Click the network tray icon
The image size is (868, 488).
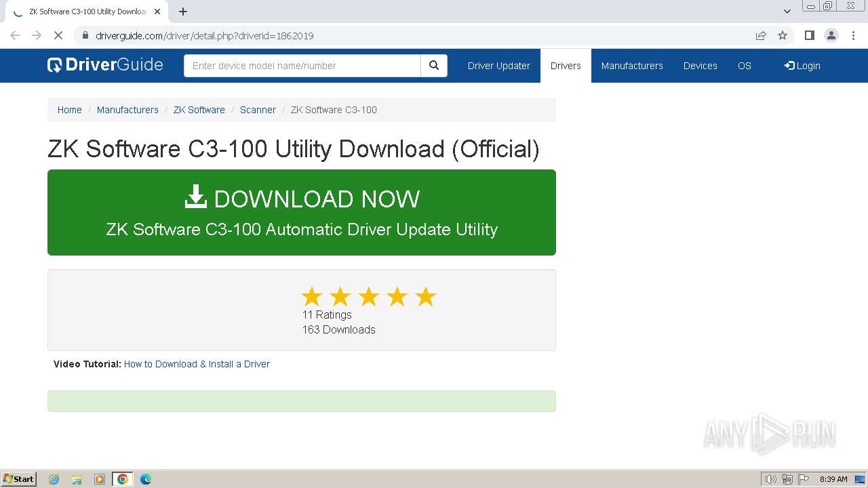[x=787, y=479]
